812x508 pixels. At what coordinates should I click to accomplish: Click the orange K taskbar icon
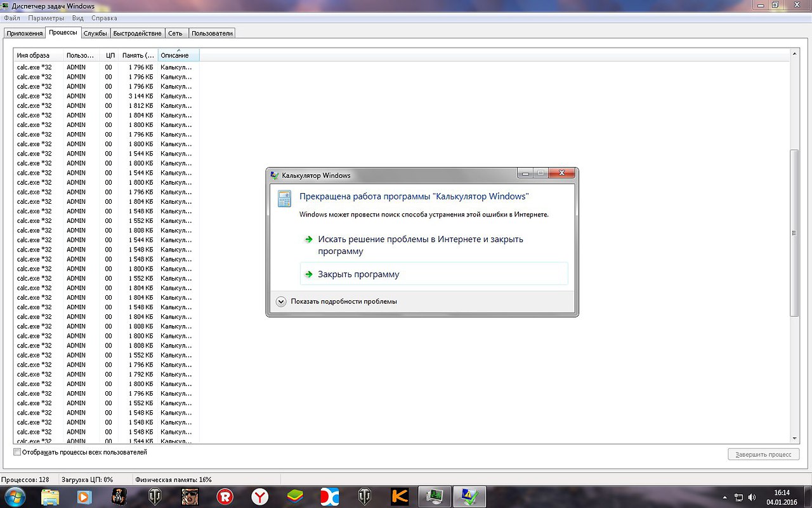(400, 496)
